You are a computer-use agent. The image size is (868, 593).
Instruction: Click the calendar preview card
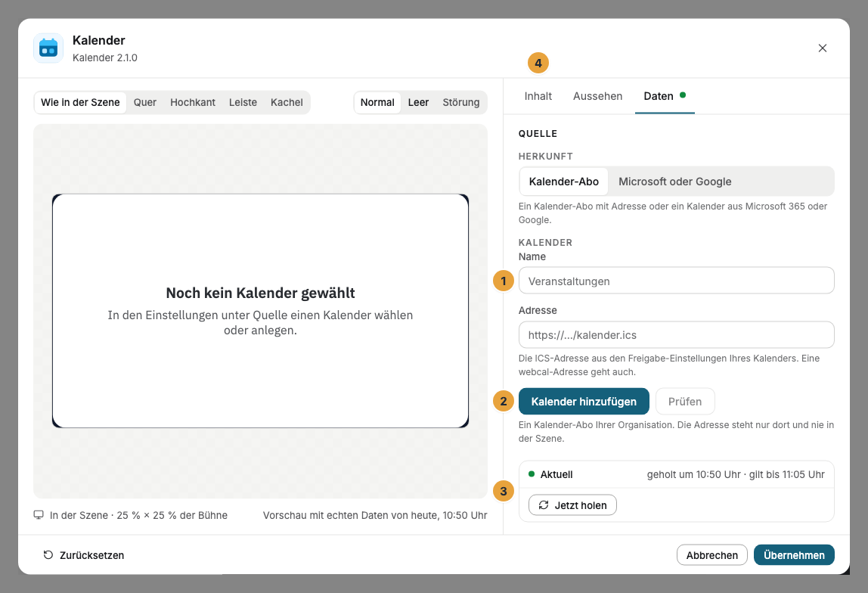(x=260, y=311)
